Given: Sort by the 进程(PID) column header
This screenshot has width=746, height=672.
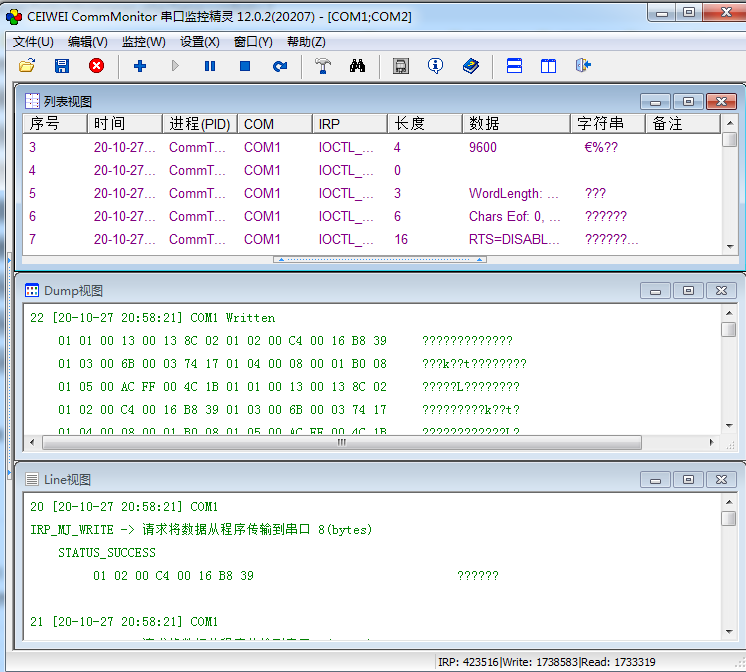Looking at the screenshot, I should coord(200,124).
